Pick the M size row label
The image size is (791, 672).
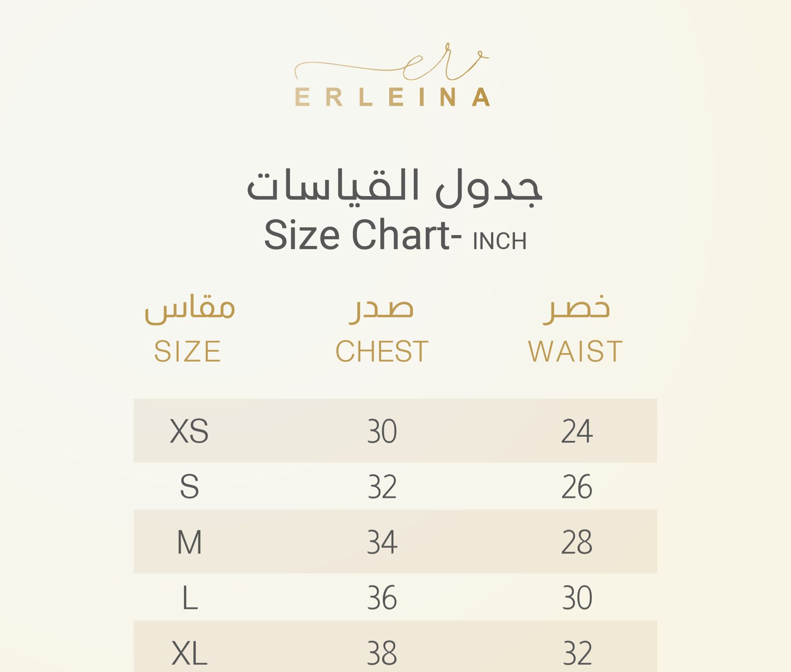click(x=189, y=542)
